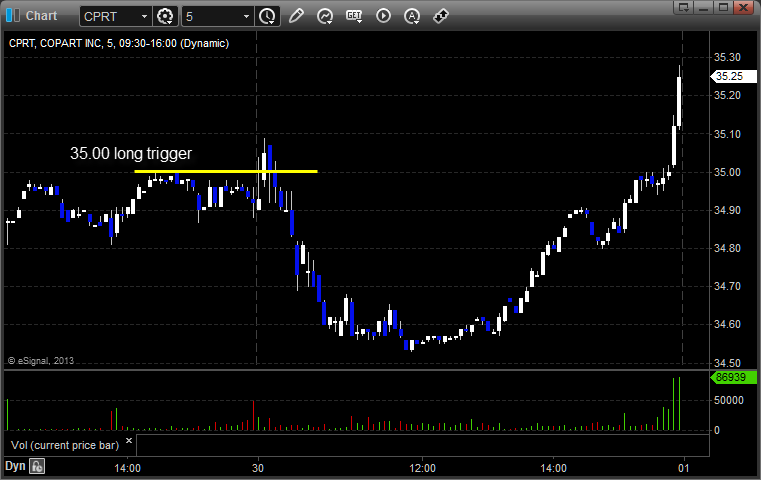Open the time template clock menu
This screenshot has width=761, height=480.
coord(267,17)
